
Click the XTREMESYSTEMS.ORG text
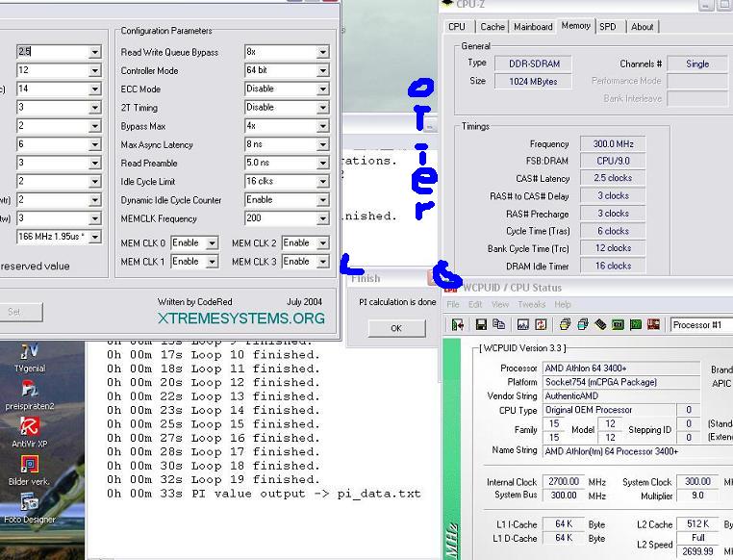point(241,318)
